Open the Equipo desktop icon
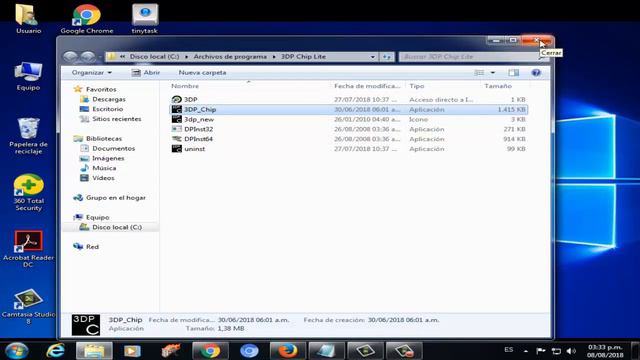Viewport: 640px width, 360px height. [x=28, y=76]
